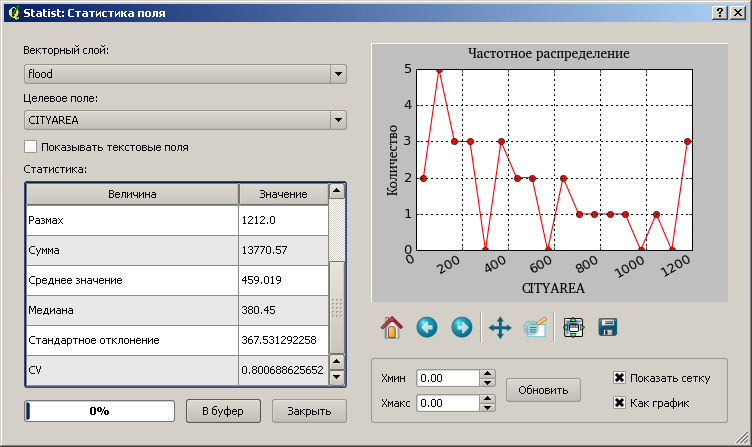
Task: Toggle Как график checkbox
Action: tap(619, 402)
